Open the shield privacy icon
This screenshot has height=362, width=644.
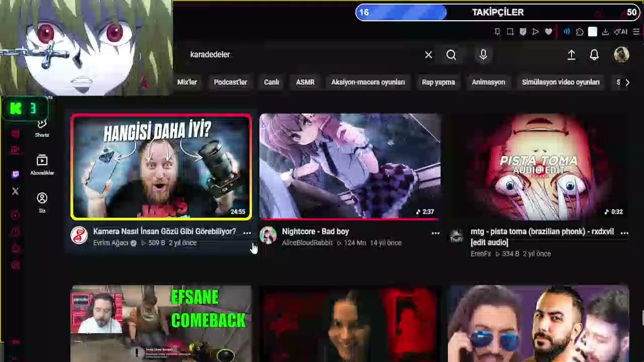click(x=523, y=32)
